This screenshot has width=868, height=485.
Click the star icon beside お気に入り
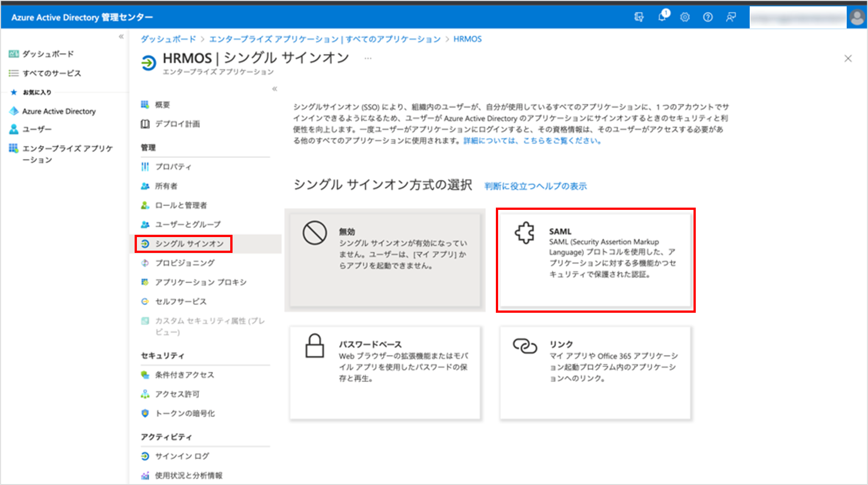14,92
